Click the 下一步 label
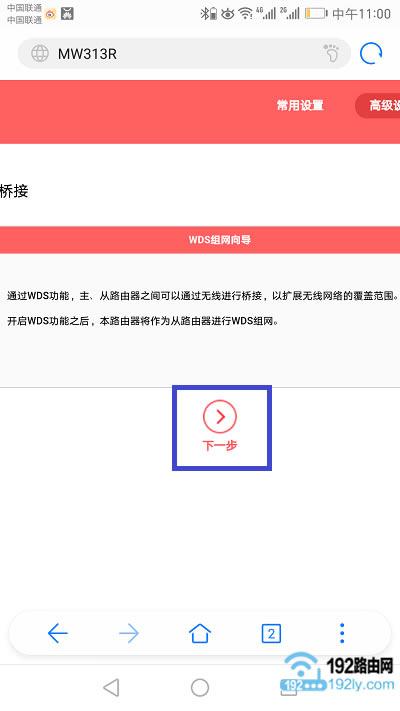400x711 pixels. tap(220, 446)
